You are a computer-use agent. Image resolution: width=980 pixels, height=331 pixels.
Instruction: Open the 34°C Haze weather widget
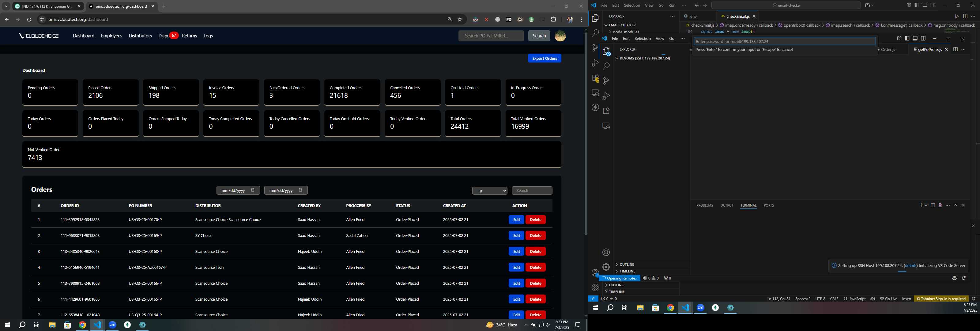click(502, 325)
